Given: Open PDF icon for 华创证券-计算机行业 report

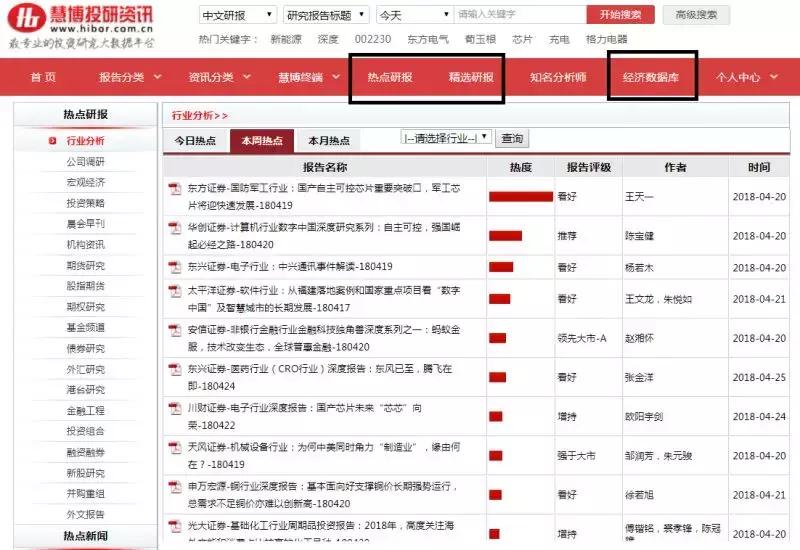Looking at the screenshot, I should click(x=175, y=228).
